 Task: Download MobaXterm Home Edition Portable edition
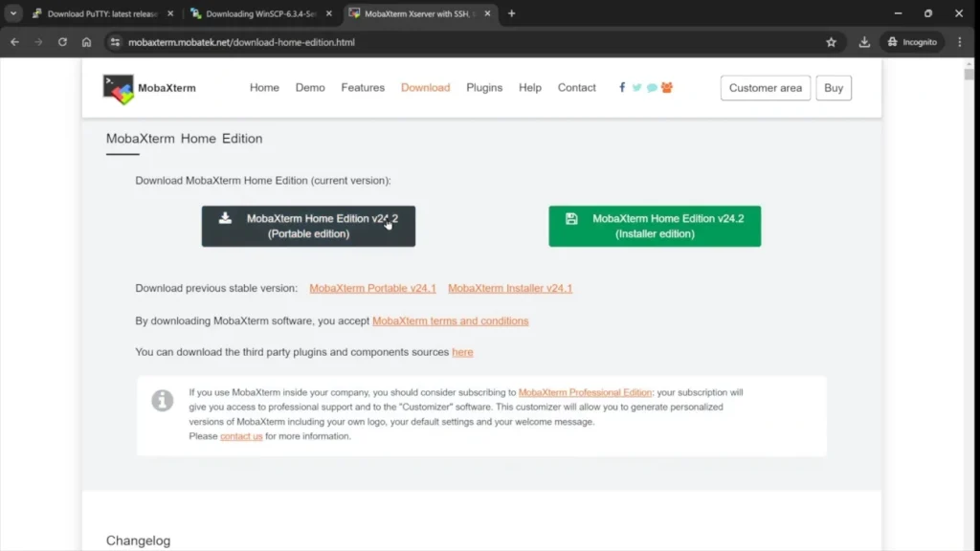click(x=308, y=226)
